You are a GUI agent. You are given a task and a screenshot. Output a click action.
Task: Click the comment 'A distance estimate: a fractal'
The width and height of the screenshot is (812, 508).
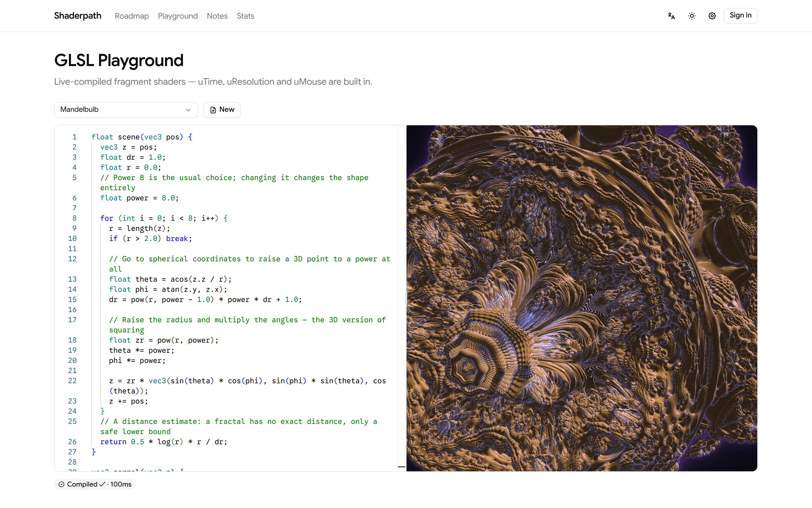click(239, 427)
